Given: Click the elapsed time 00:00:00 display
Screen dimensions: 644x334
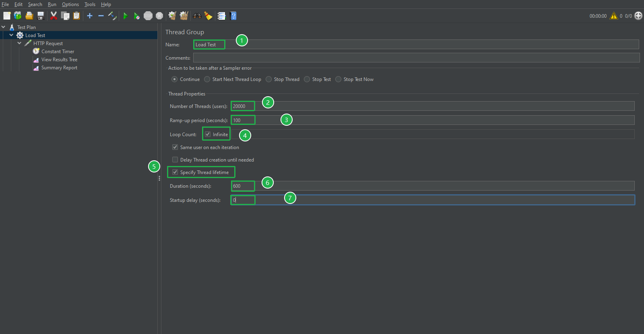Looking at the screenshot, I should (598, 16).
